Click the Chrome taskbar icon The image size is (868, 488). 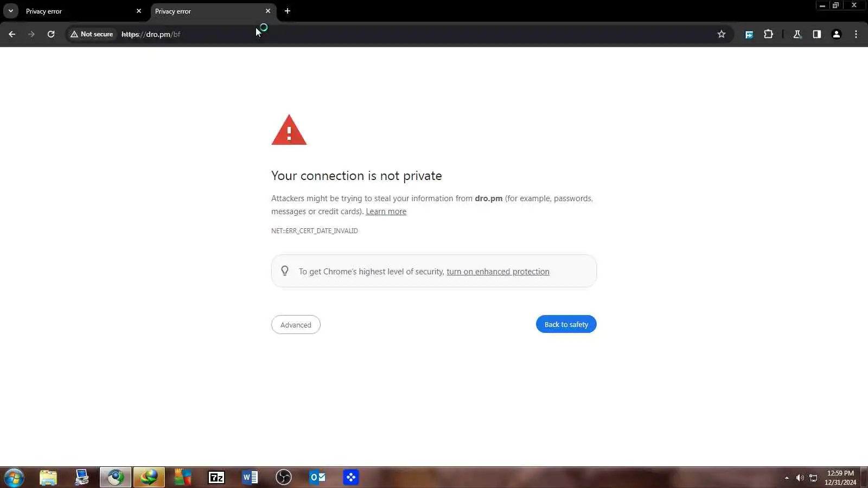coord(116,478)
